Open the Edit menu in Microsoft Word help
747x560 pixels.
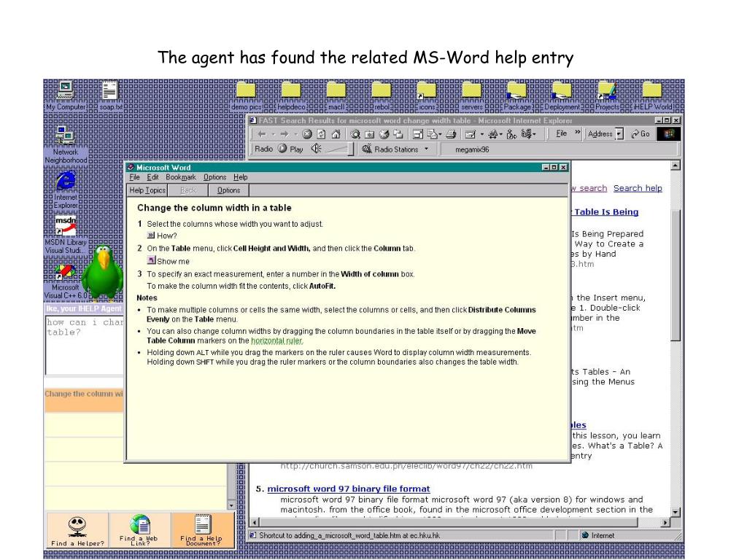coord(152,177)
